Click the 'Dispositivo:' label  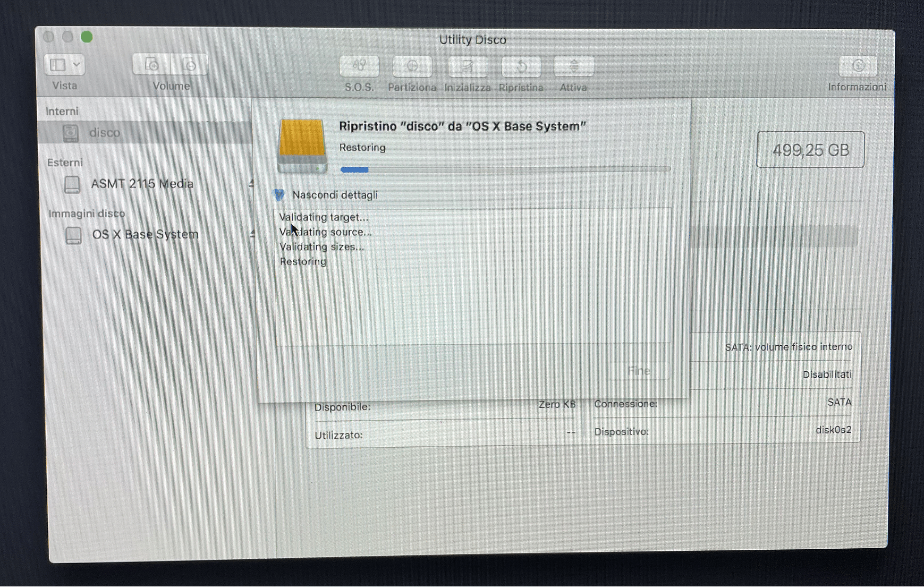point(622,432)
